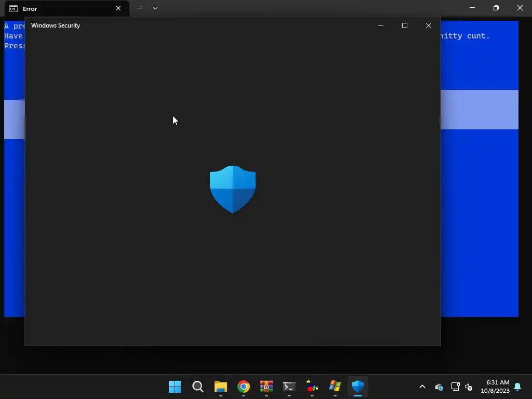The image size is (532, 399).
Task: Open the clock showing 6:31 AM
Action: click(495, 387)
